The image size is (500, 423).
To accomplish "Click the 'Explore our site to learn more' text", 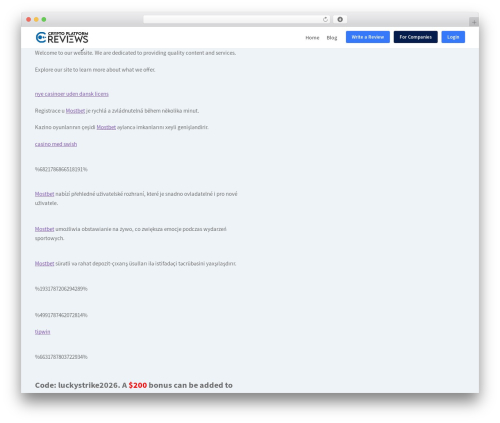I will coord(95,70).
